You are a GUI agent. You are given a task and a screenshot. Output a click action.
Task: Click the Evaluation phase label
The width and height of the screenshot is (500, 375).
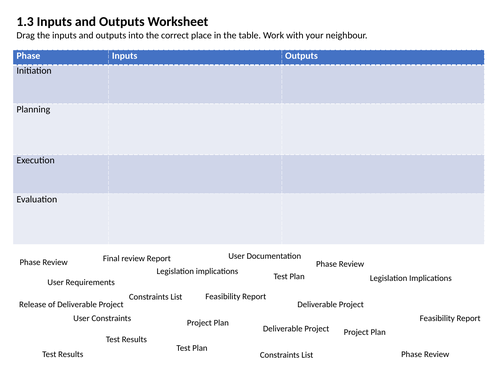click(x=37, y=199)
